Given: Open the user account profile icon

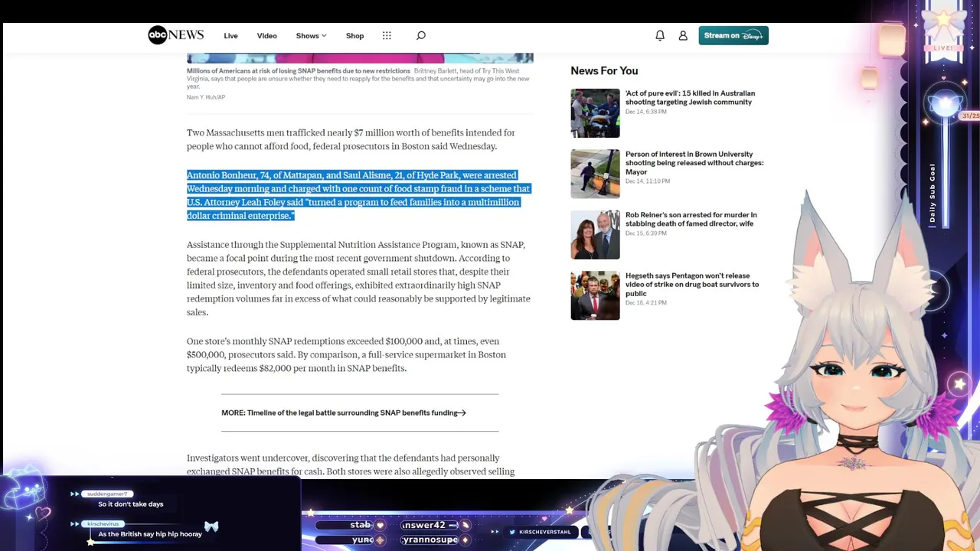Looking at the screenshot, I should click(683, 35).
